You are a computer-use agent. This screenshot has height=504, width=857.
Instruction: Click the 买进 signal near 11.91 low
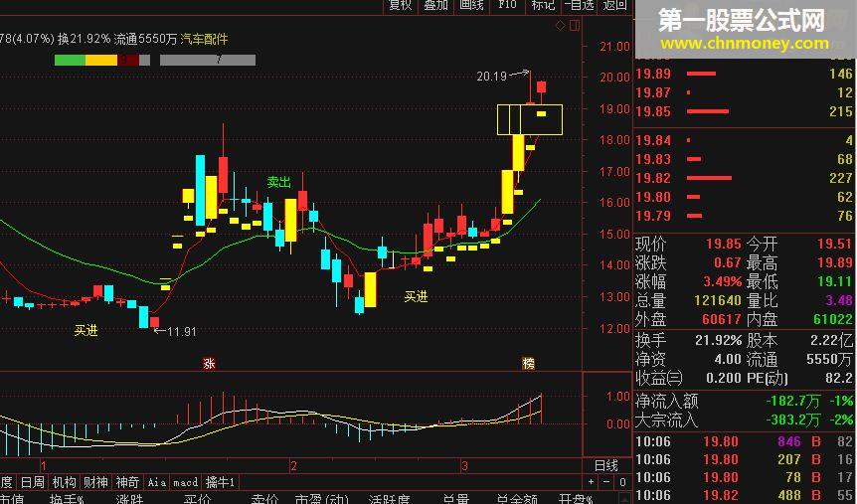click(86, 330)
